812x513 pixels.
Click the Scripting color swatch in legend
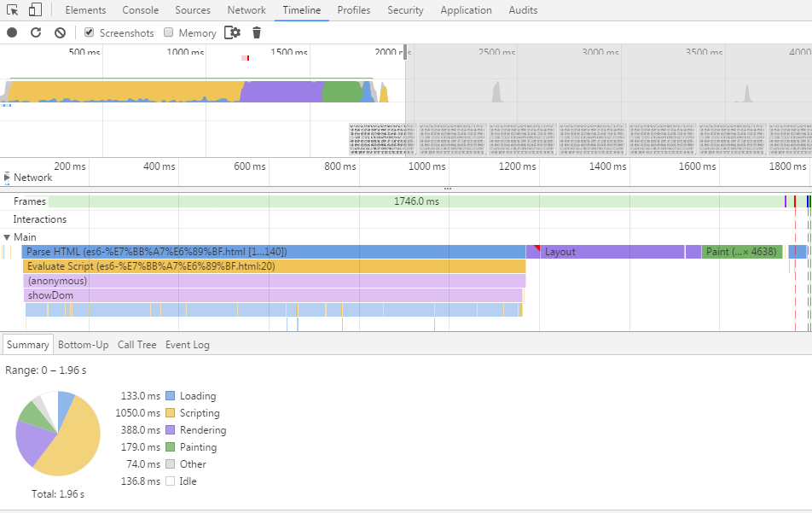tap(171, 413)
